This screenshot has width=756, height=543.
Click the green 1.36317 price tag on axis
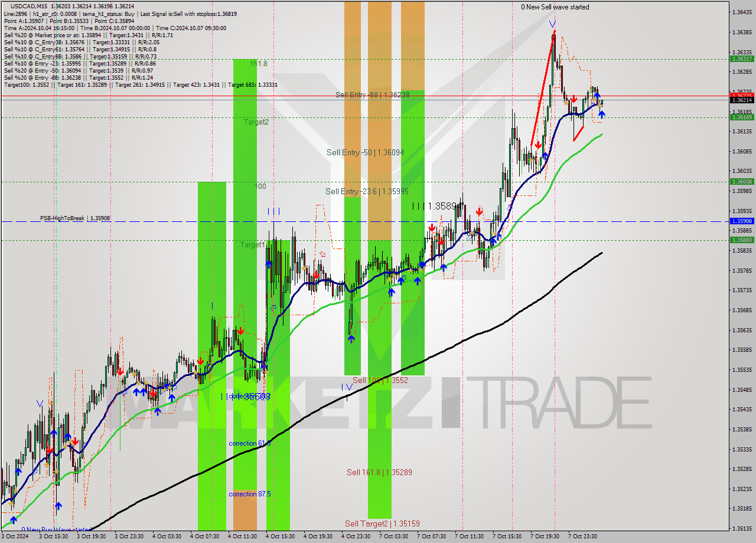[x=742, y=58]
